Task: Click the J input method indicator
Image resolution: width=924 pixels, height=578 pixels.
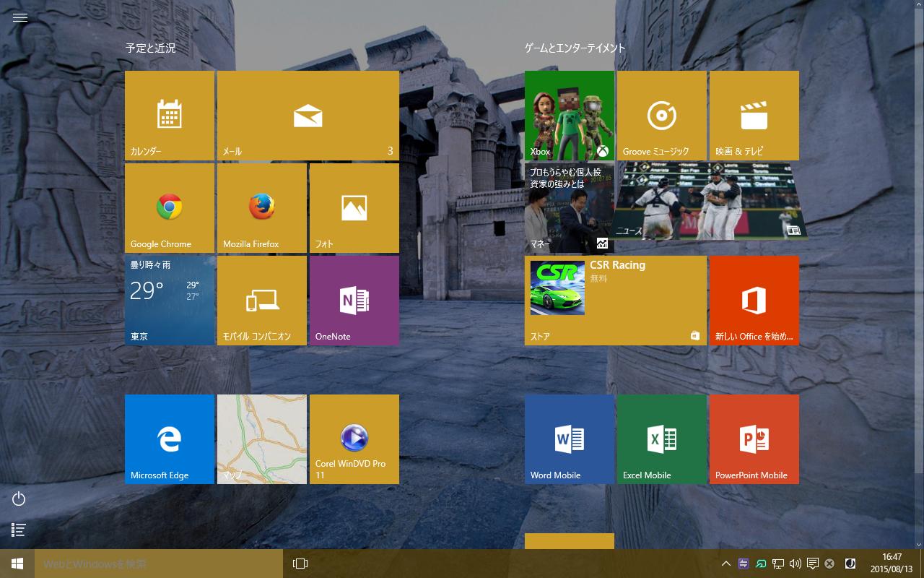Action: click(x=850, y=564)
